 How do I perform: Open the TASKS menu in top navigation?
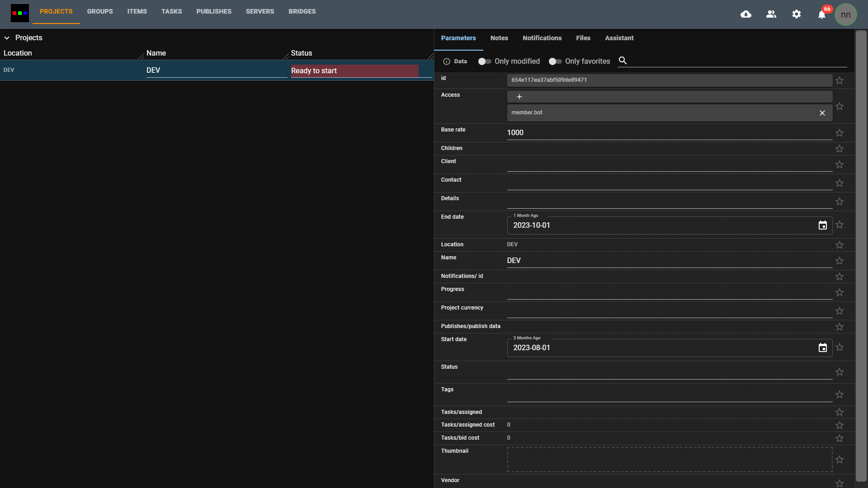coord(171,11)
